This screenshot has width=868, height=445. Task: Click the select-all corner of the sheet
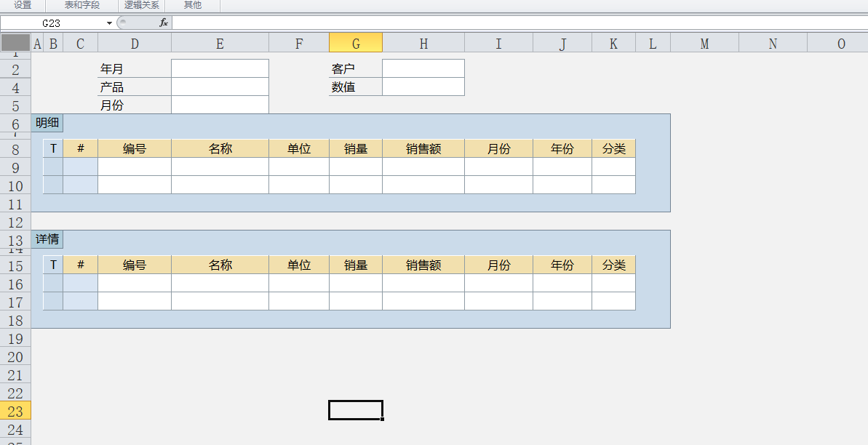tap(15, 43)
